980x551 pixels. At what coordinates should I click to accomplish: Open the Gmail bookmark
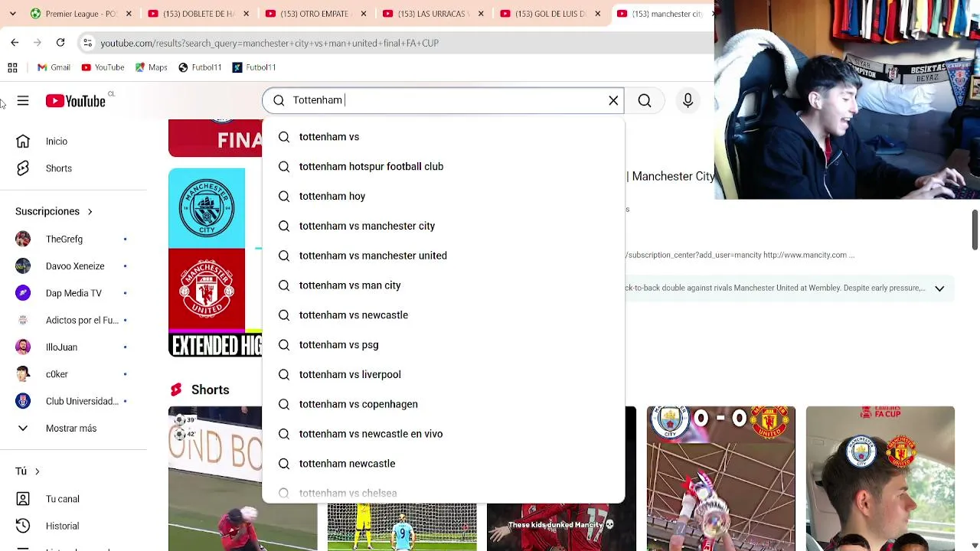[x=53, y=67]
